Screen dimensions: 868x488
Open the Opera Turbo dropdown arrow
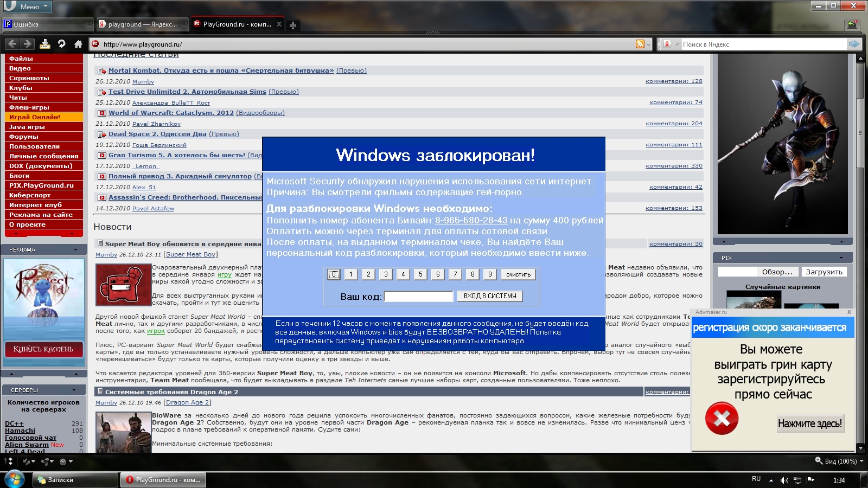click(x=71, y=461)
